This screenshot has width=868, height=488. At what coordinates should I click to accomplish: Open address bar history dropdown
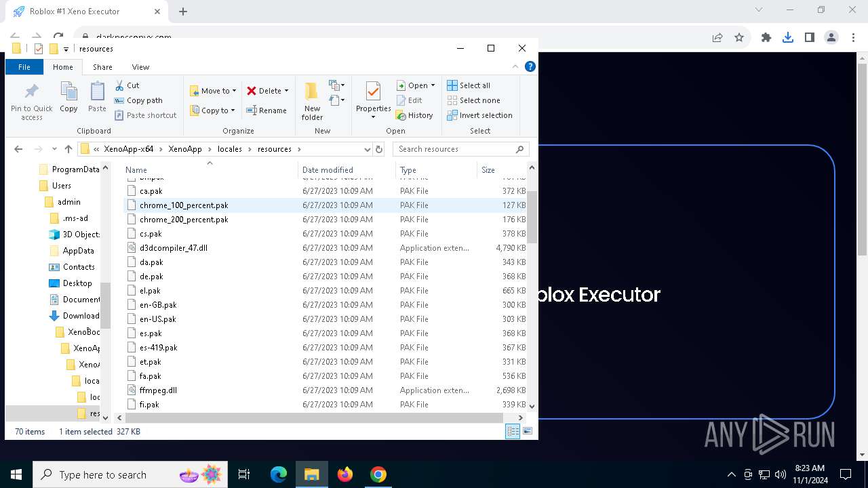[367, 149]
